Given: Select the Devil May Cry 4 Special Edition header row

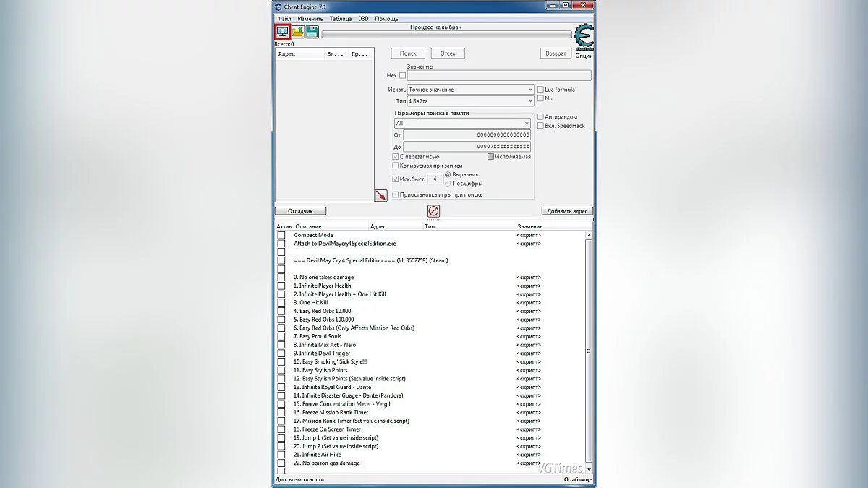Looking at the screenshot, I should [x=430, y=260].
